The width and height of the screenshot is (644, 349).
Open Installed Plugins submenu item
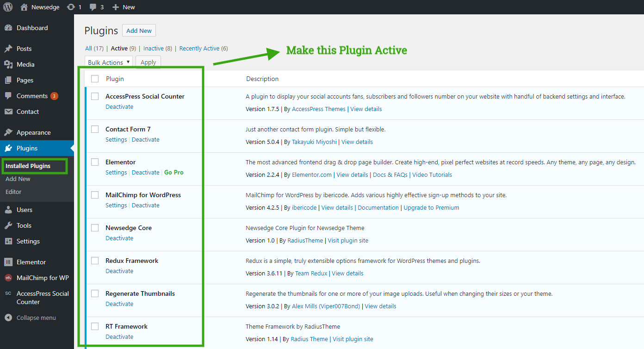point(28,166)
